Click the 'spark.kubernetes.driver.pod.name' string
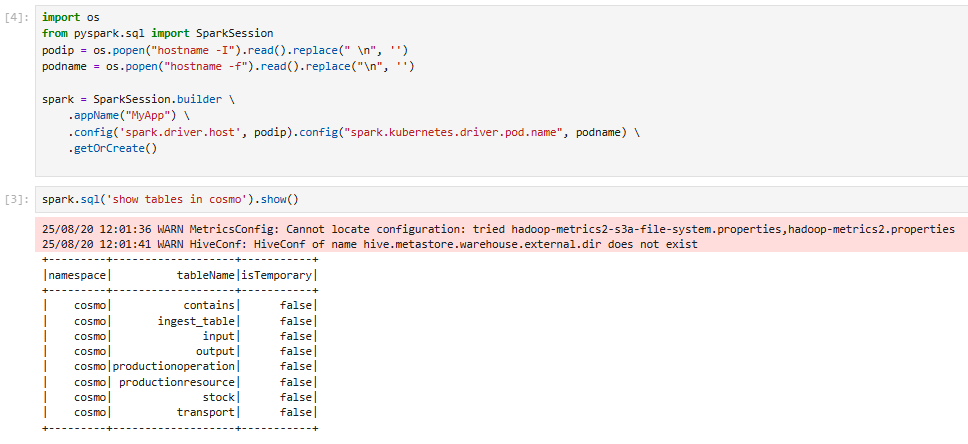This screenshot has height=444, width=968. [x=456, y=133]
